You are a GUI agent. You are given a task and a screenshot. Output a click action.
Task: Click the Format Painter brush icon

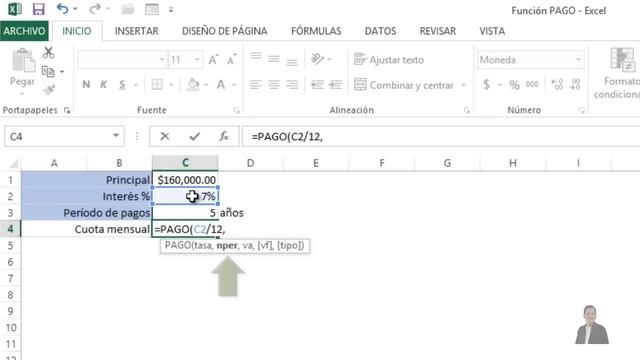click(x=49, y=89)
